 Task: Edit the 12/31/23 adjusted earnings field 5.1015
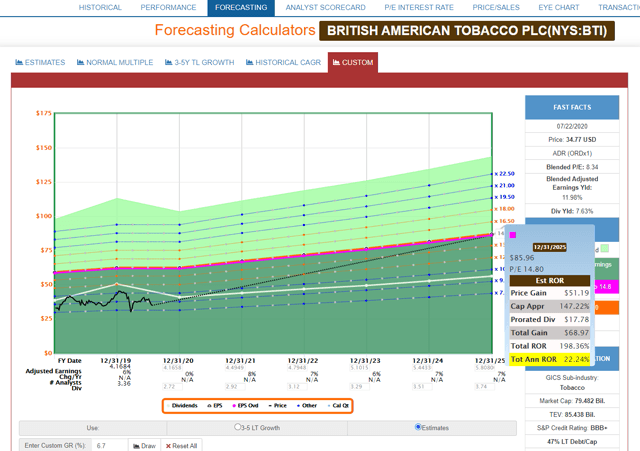pos(360,368)
